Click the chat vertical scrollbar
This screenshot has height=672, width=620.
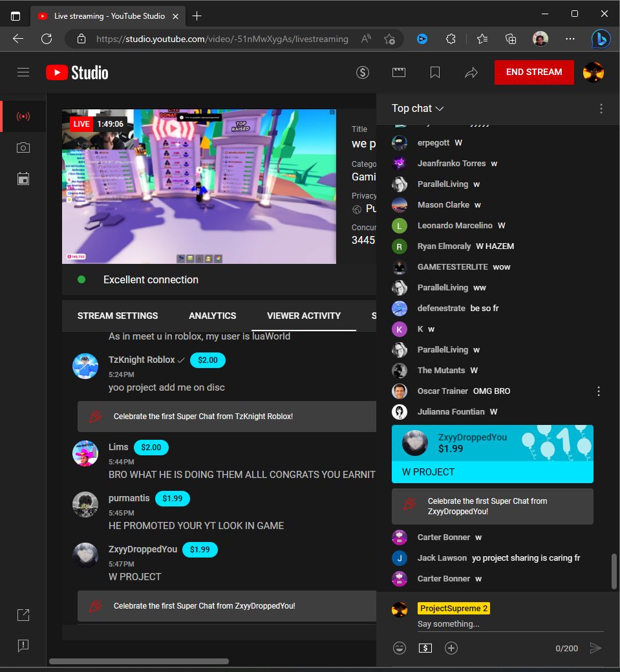614,571
